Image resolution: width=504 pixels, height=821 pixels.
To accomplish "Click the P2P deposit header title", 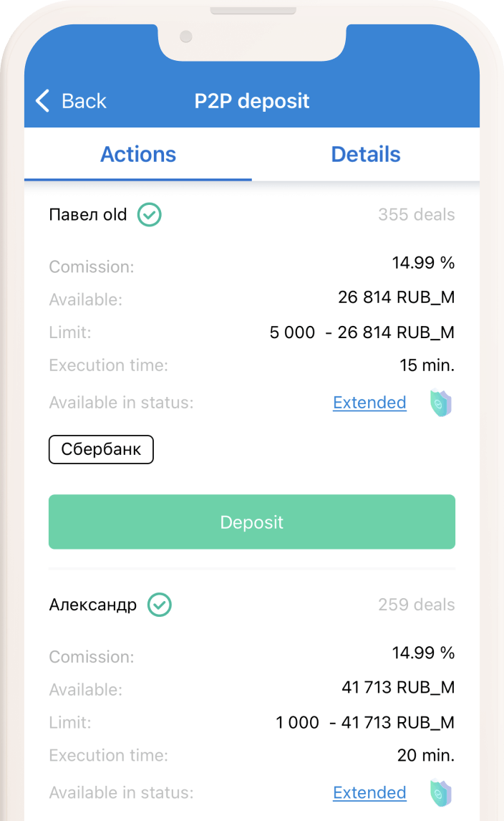I will point(252,101).
